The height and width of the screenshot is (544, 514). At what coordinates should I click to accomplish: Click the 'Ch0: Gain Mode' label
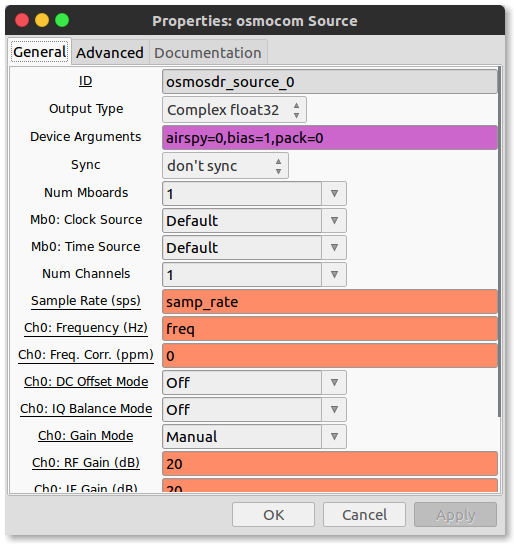click(86, 436)
